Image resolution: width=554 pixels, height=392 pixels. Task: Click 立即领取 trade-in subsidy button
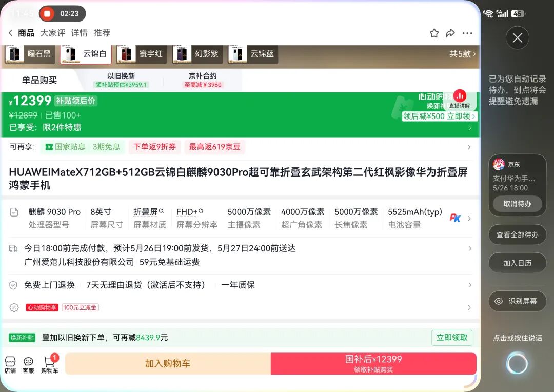(x=452, y=338)
